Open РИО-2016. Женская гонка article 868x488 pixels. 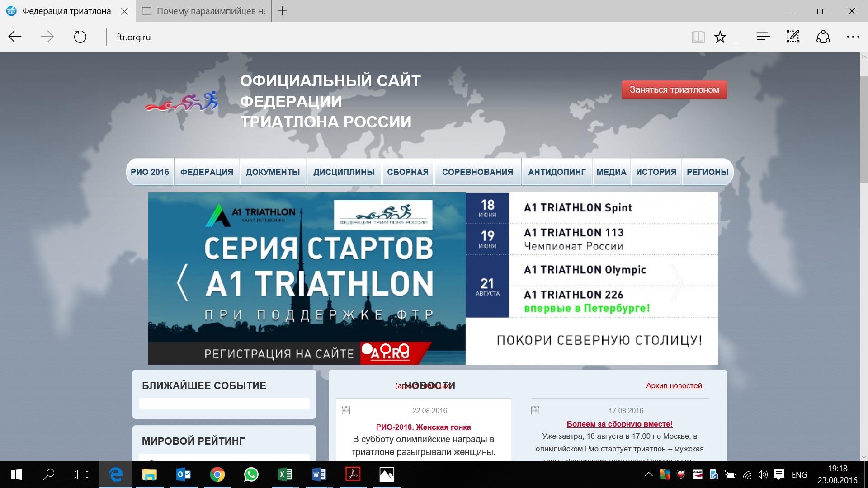(423, 427)
